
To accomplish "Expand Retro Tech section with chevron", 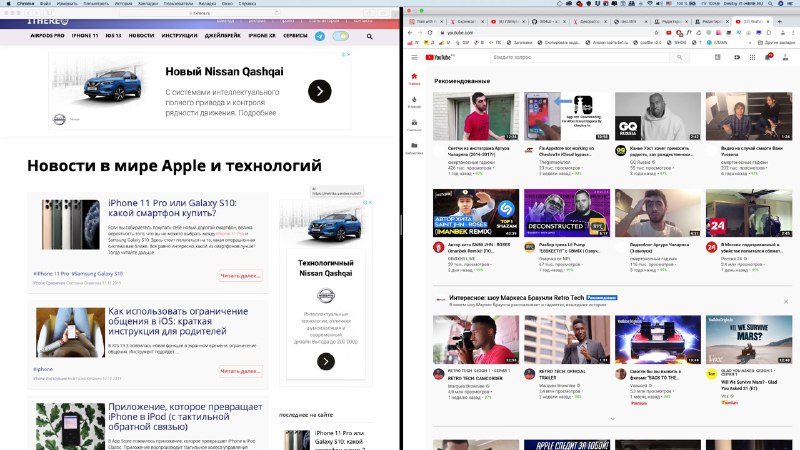I will 612,419.
